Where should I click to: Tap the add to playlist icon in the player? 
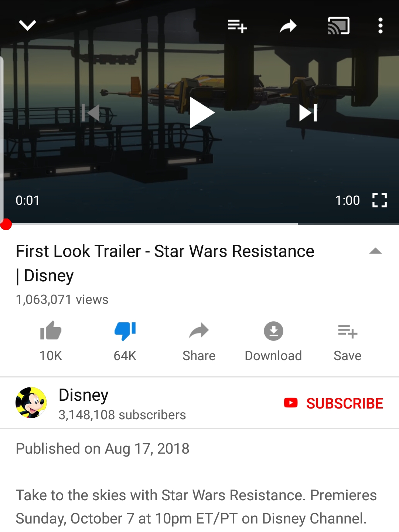tap(237, 26)
